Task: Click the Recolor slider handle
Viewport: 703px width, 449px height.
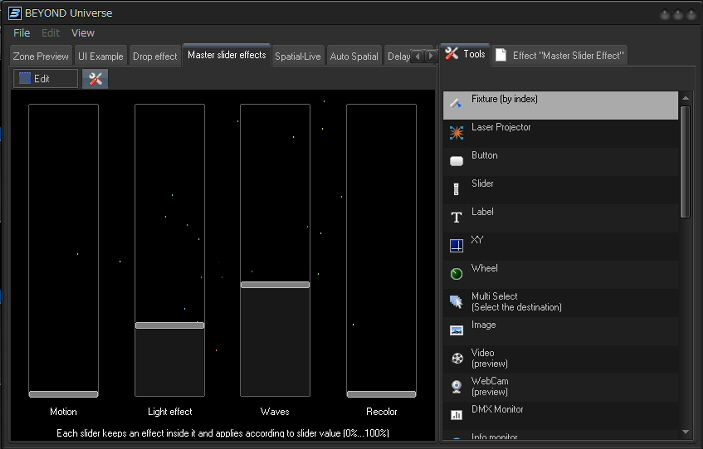Action: (382, 394)
